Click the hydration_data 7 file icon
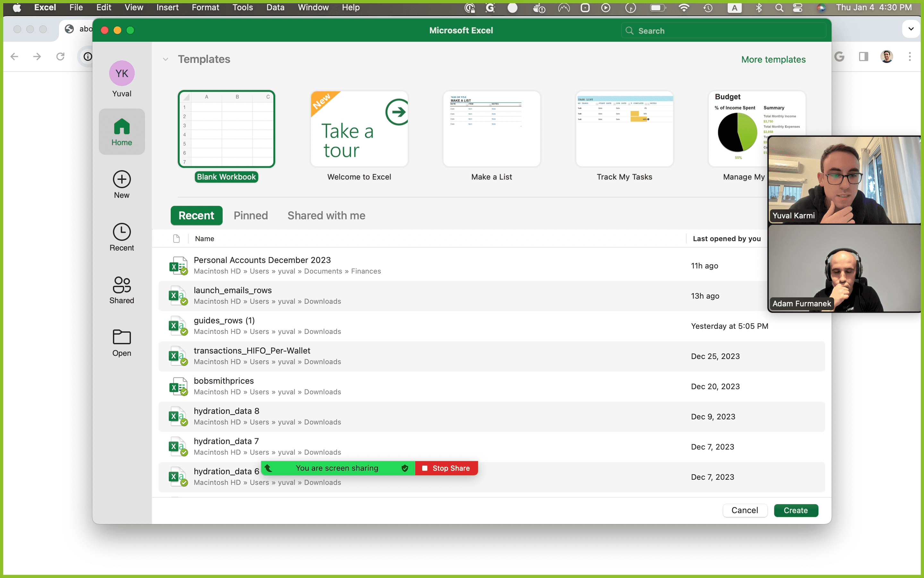The height and width of the screenshot is (578, 924). click(178, 447)
